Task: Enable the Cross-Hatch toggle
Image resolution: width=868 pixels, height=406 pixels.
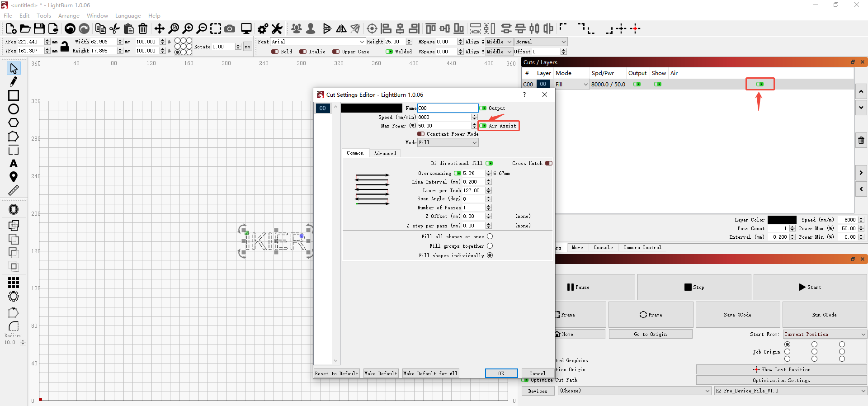Action: click(x=549, y=163)
